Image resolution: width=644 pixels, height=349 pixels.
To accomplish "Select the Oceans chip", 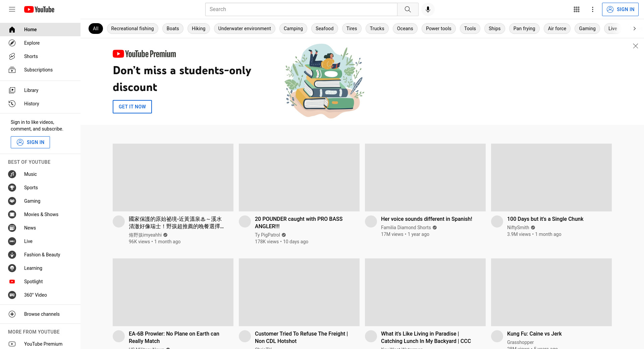I will tap(405, 29).
